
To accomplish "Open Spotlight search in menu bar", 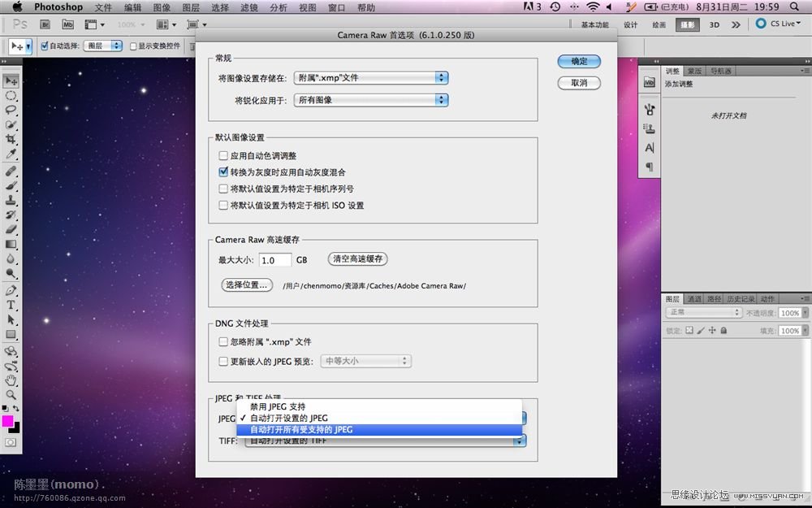I will coord(794,7).
